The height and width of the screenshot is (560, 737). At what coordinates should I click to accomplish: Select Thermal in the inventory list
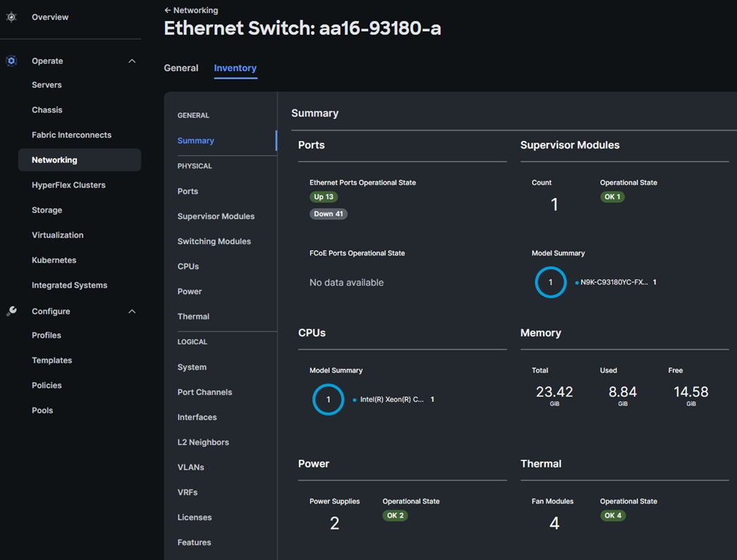[193, 317]
